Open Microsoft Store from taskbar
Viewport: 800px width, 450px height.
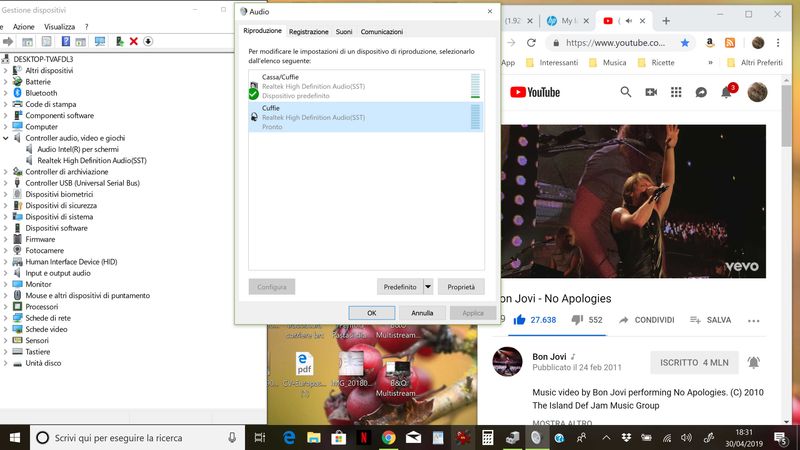pos(338,437)
